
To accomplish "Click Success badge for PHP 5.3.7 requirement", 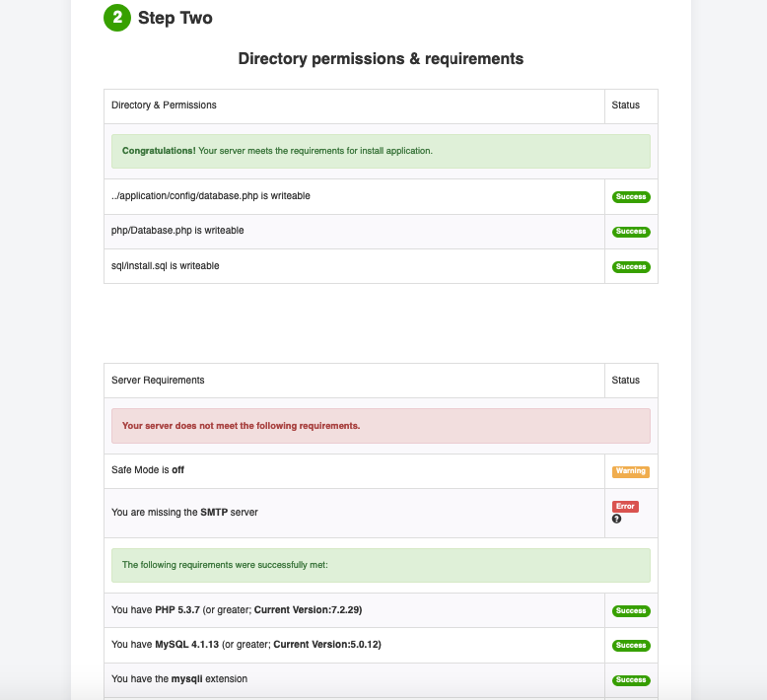I will pyautogui.click(x=631, y=611).
